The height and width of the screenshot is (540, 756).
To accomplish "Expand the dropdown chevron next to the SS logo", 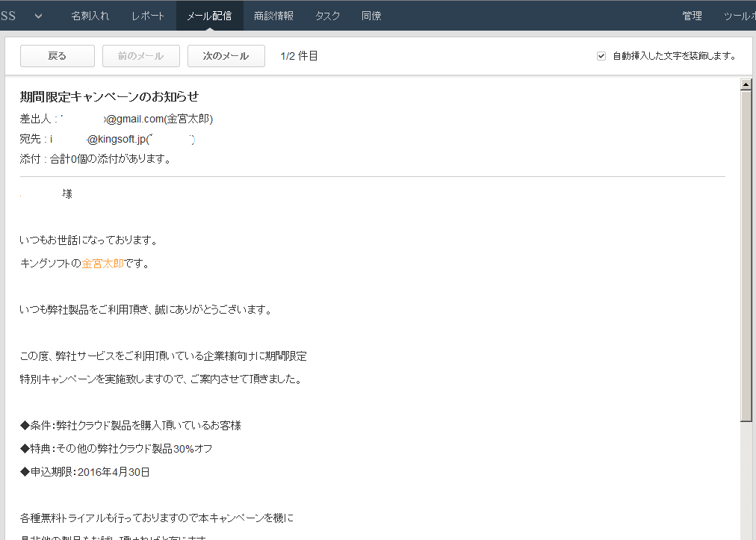I will (x=38, y=15).
